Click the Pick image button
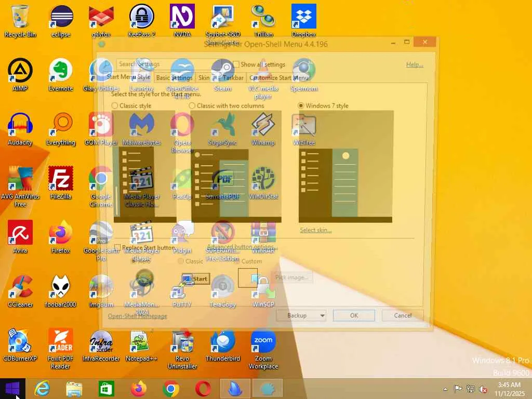Screen dimensions: 532x399 click(292, 277)
